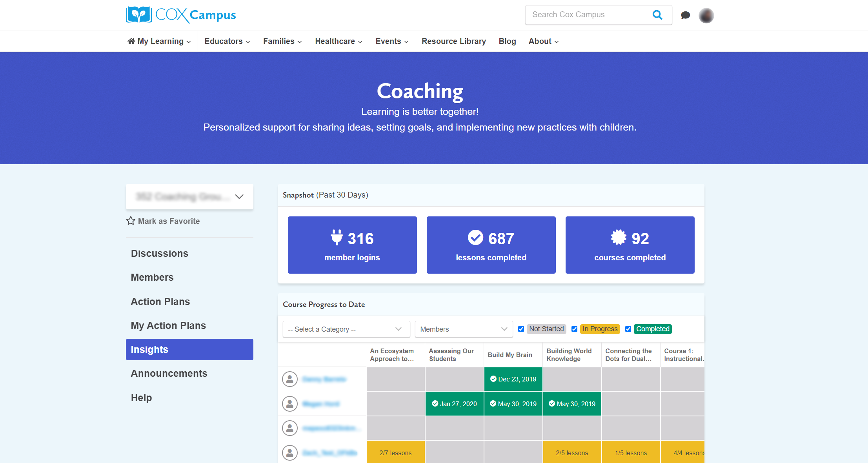Open the Select a Category dropdown

click(345, 329)
